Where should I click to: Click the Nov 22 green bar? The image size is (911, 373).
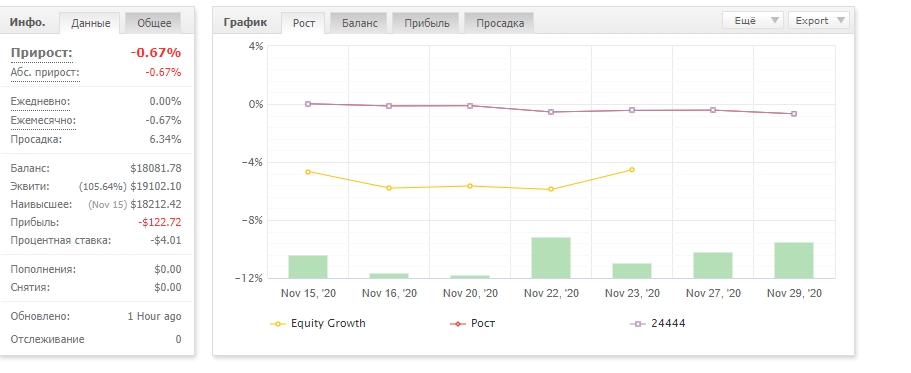coord(551,258)
